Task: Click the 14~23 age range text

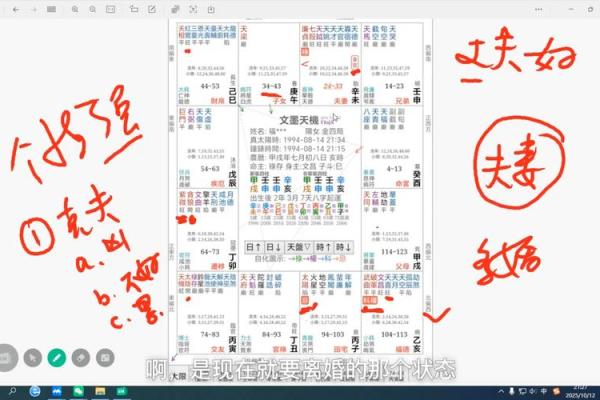Action: 394,86
